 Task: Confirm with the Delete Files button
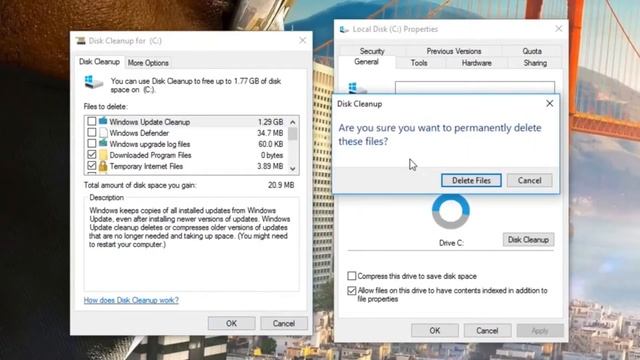pyautogui.click(x=471, y=180)
